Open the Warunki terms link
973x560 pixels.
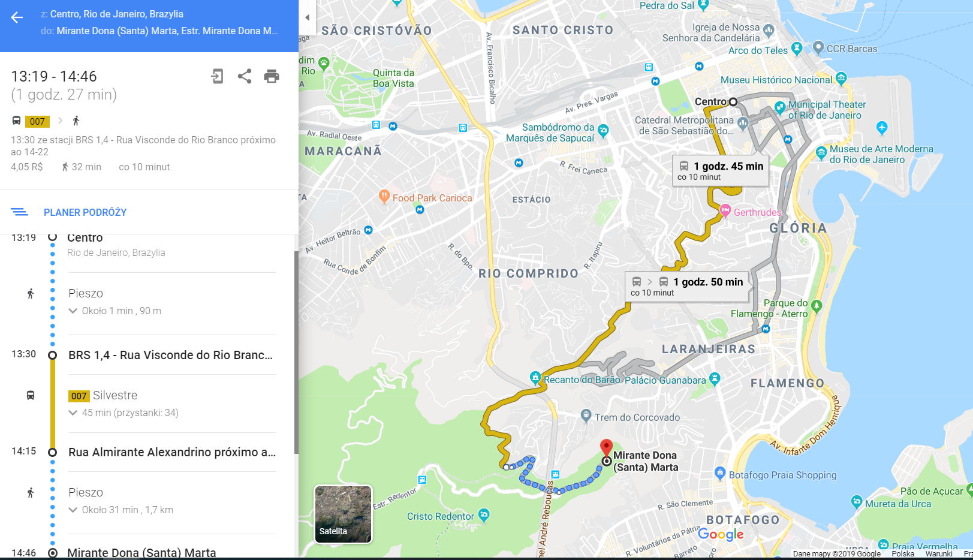[938, 554]
